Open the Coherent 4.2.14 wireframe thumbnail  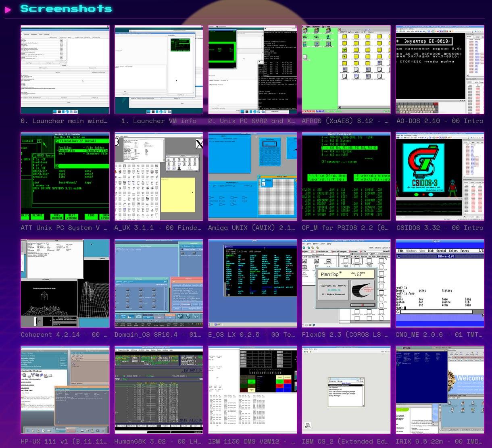point(65,283)
